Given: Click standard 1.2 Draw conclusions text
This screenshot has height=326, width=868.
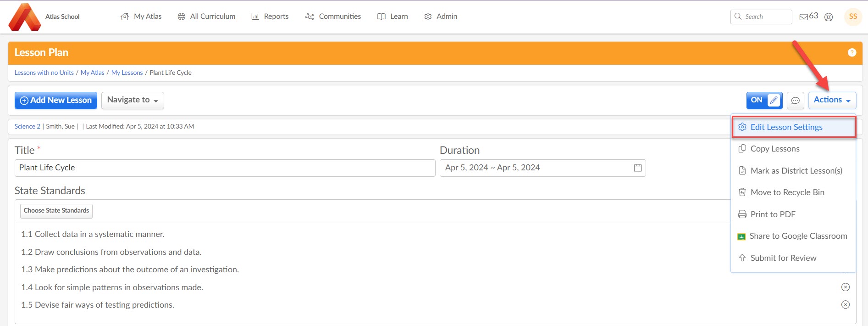Looking at the screenshot, I should [x=111, y=252].
